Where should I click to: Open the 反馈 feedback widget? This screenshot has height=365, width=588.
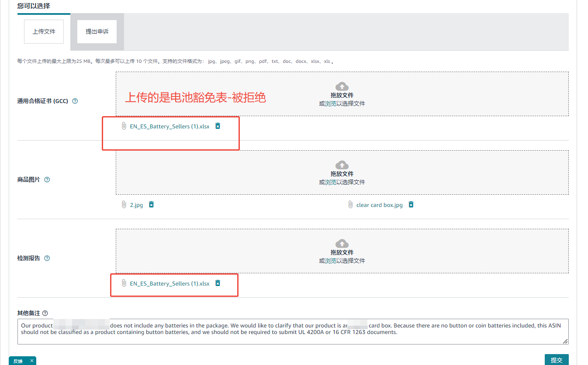18,361
